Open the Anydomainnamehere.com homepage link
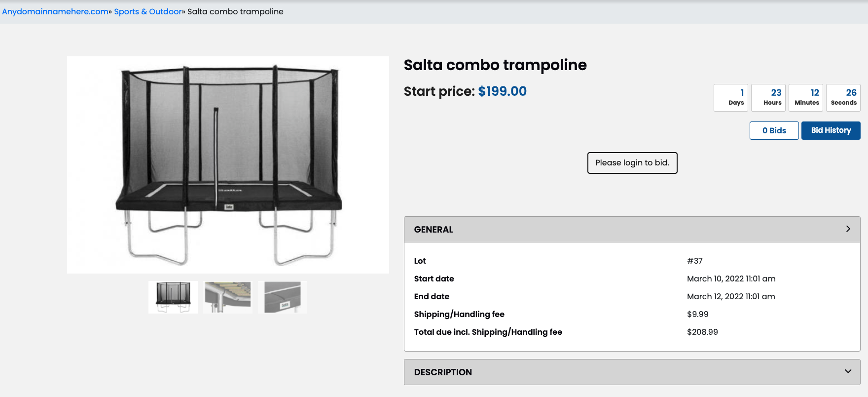The height and width of the screenshot is (397, 868). [x=54, y=11]
